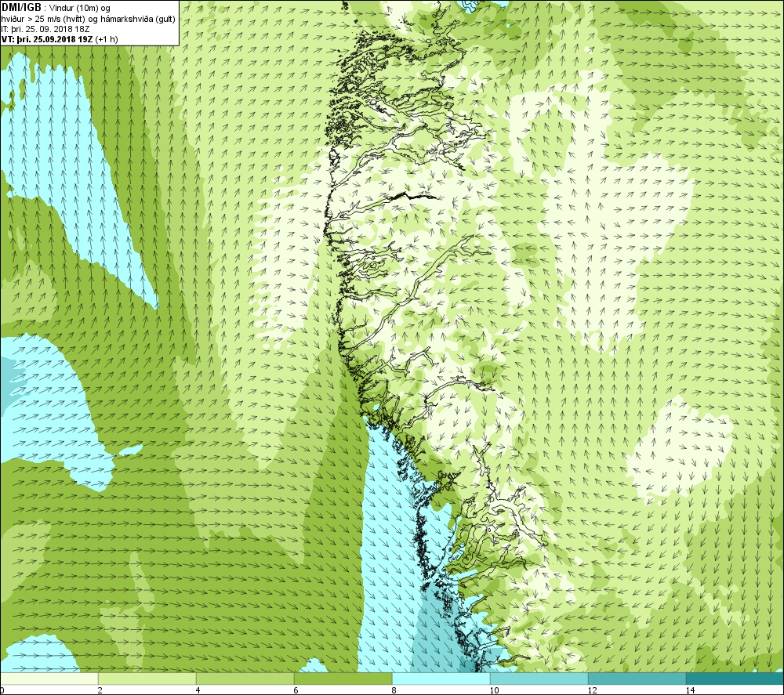This screenshot has width=784, height=695.
Task: Click the darkest green 6–8 m/s scale segment
Action: pyautogui.click(x=343, y=679)
